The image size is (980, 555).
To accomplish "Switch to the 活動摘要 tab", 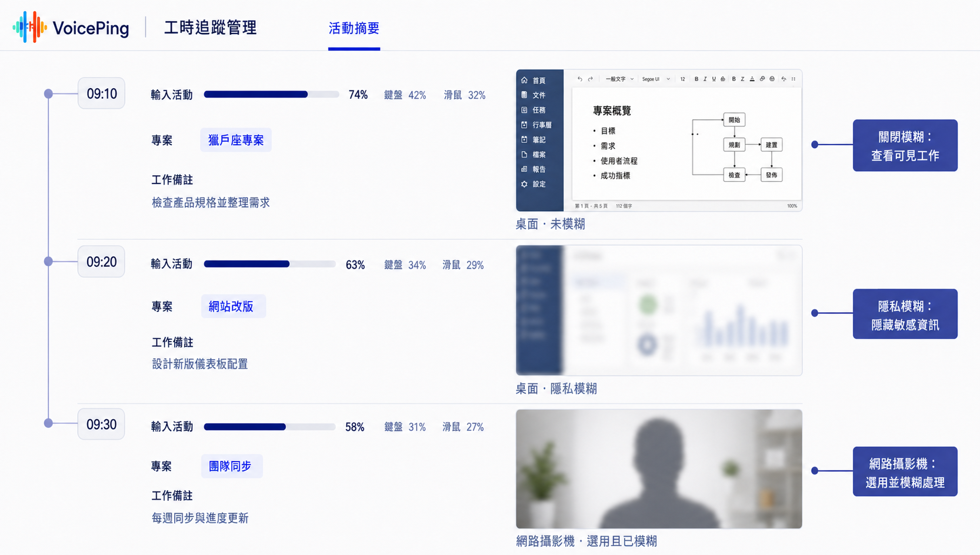I will pos(354,28).
